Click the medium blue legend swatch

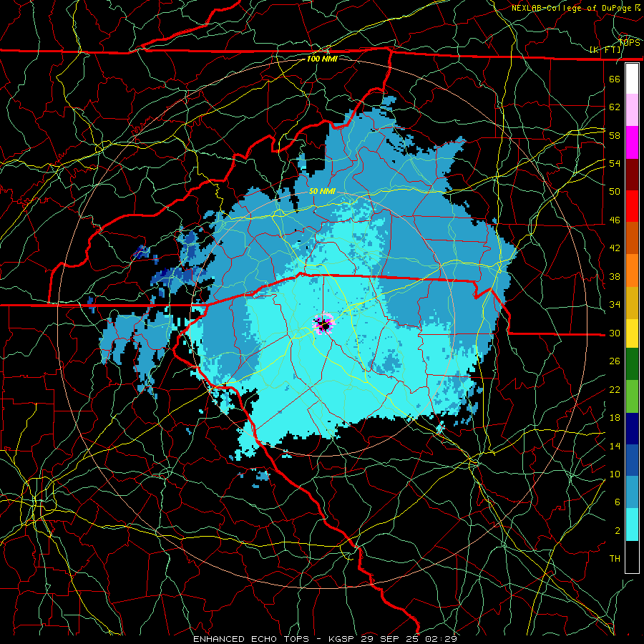point(632,460)
